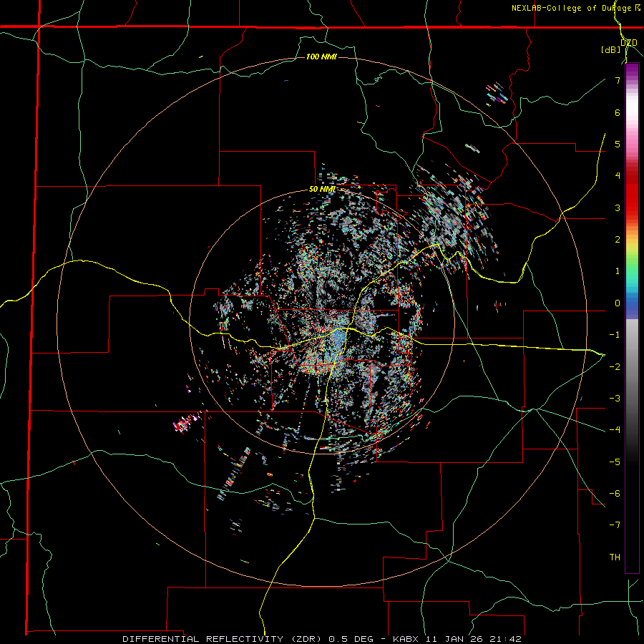Click the "6" value on the color scale

tap(618, 112)
